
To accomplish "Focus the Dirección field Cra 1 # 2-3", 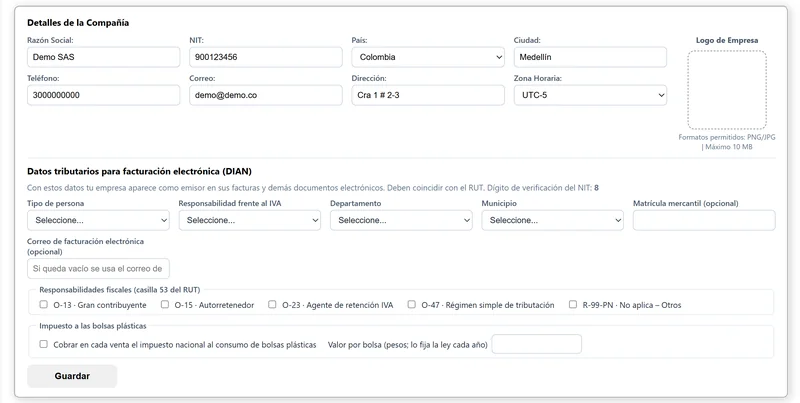I will coord(428,95).
